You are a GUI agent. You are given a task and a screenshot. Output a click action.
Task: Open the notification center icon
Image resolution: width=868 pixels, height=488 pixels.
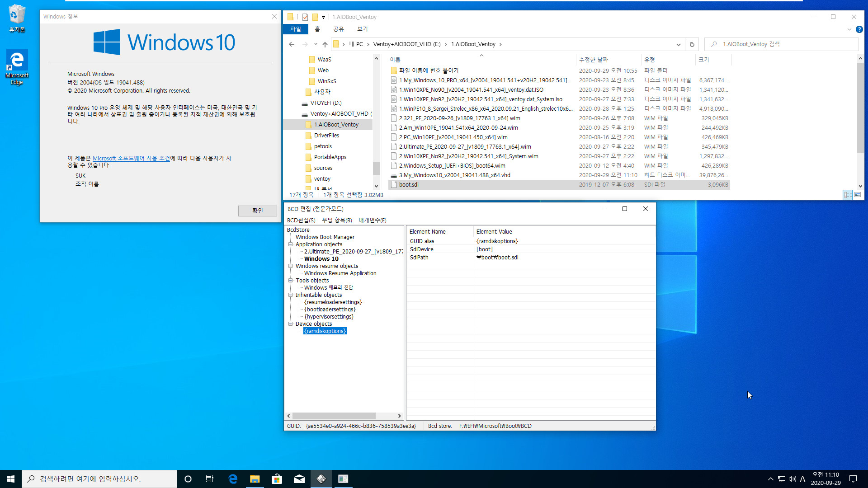pyautogui.click(x=853, y=479)
